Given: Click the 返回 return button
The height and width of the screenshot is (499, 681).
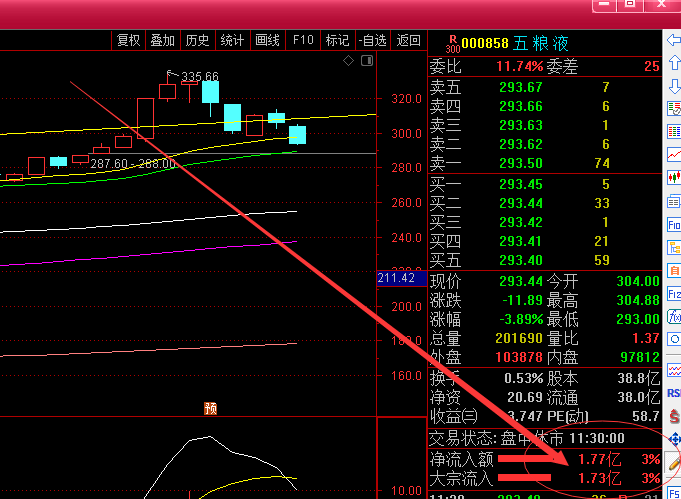Looking at the screenshot, I should [x=409, y=40].
